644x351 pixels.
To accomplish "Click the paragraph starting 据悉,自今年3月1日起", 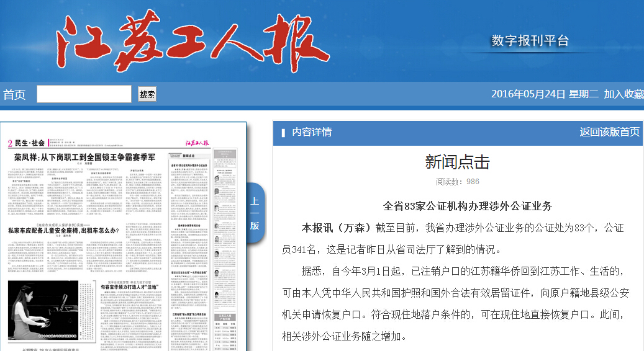I will coord(455,303).
